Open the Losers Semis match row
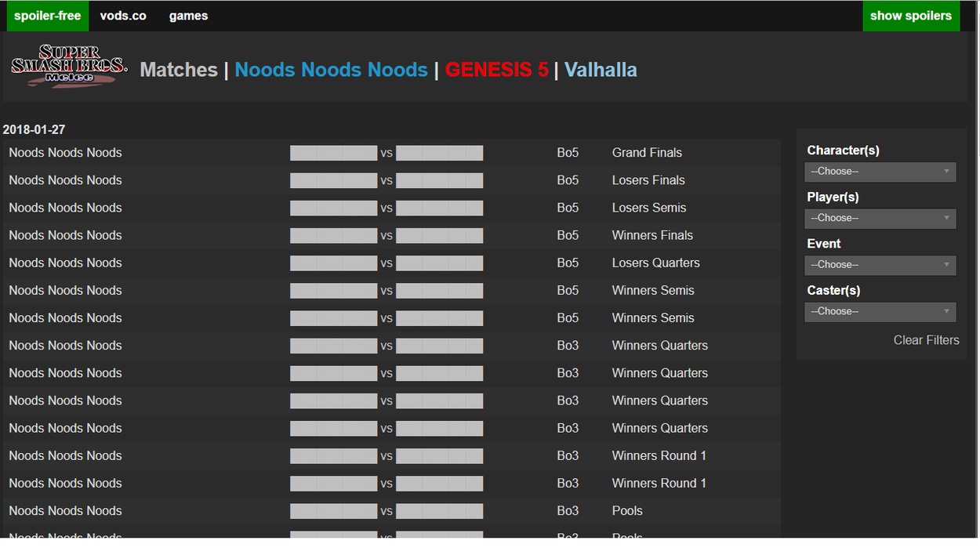 click(x=391, y=208)
